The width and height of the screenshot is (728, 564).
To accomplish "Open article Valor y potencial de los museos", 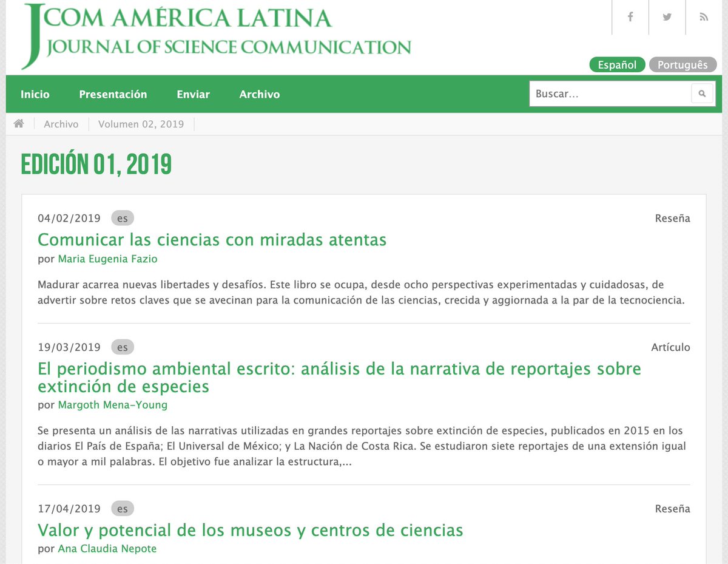I will pos(250,531).
